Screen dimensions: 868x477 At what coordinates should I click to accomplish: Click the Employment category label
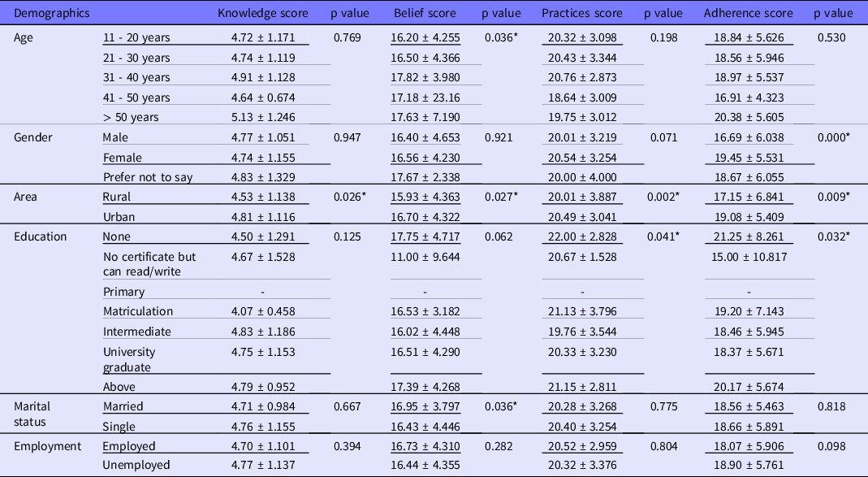pyautogui.click(x=47, y=445)
